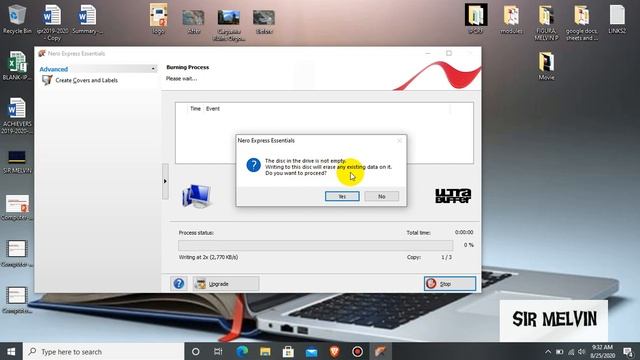Open volume control in system tray
The width and height of the screenshot is (640, 360).
coord(582,351)
